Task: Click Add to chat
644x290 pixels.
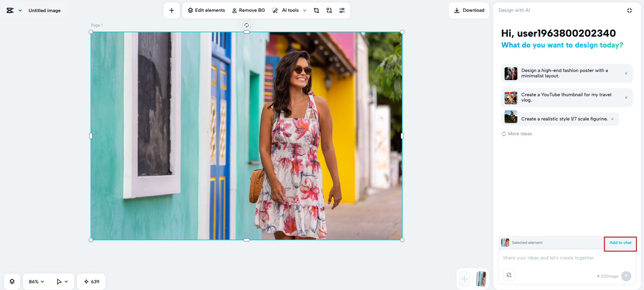Action: coord(620,243)
